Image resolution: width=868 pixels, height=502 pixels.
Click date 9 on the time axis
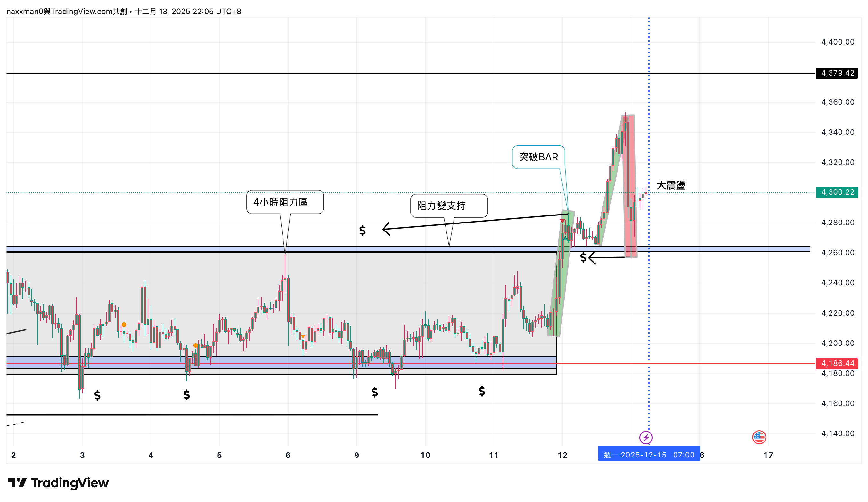pyautogui.click(x=356, y=455)
